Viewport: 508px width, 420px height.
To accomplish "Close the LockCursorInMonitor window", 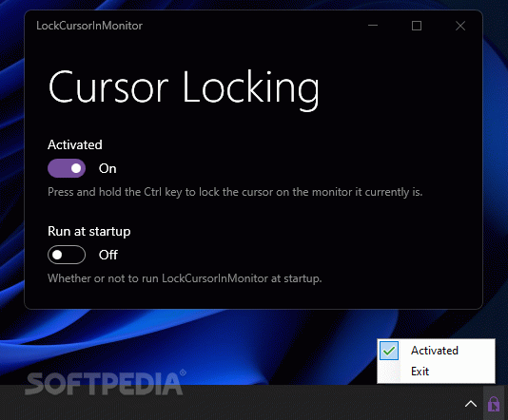I will [460, 26].
